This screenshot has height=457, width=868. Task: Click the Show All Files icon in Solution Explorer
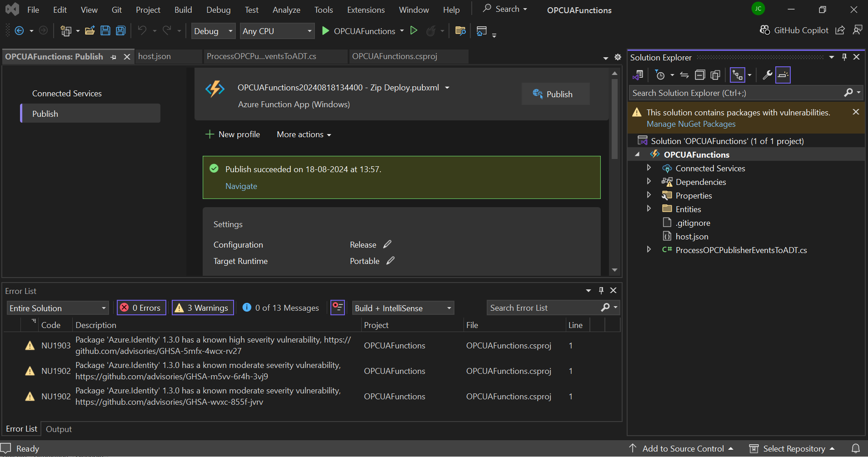716,75
